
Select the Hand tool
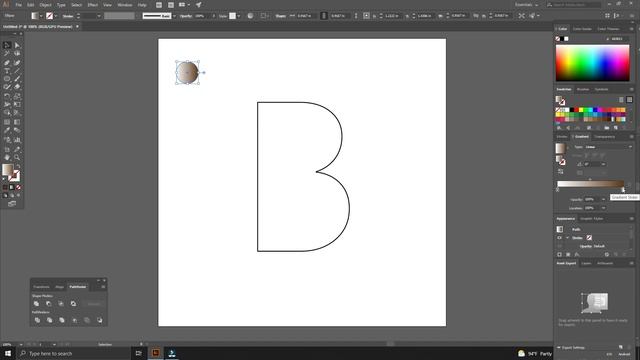[7, 158]
